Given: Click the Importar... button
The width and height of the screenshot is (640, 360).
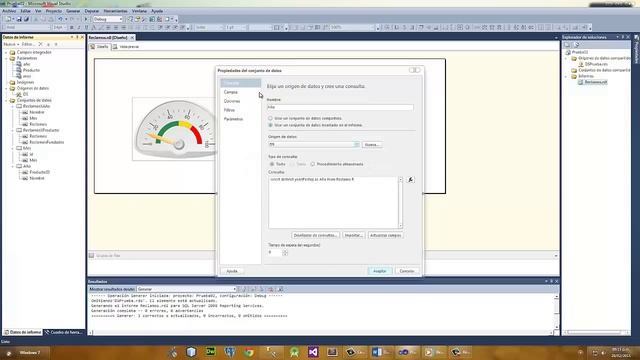Looking at the screenshot, I should (353, 236).
